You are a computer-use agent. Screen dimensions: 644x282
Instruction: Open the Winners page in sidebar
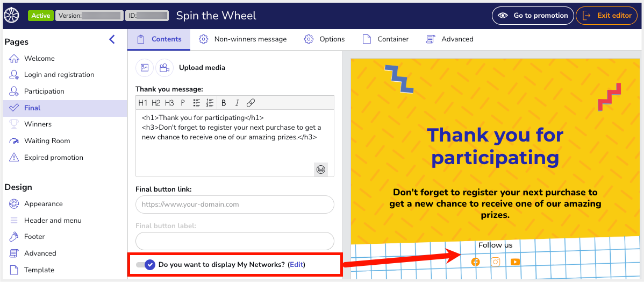tap(38, 124)
